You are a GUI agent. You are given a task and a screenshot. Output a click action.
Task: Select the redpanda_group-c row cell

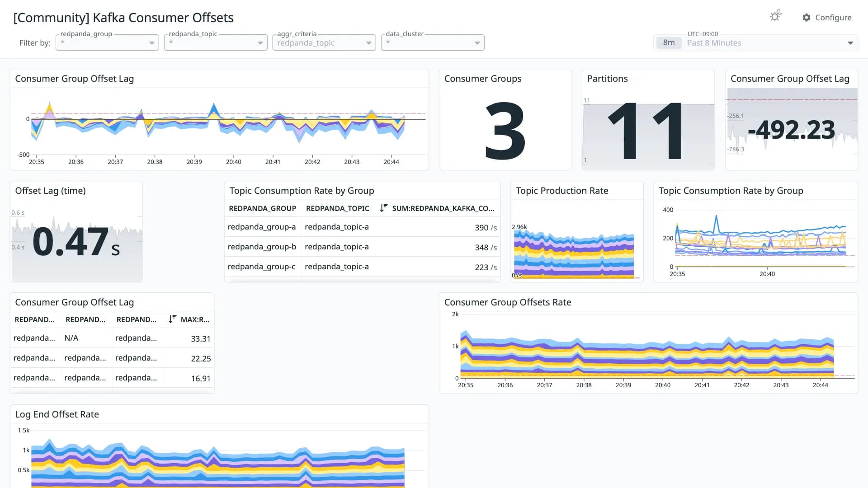click(x=261, y=267)
